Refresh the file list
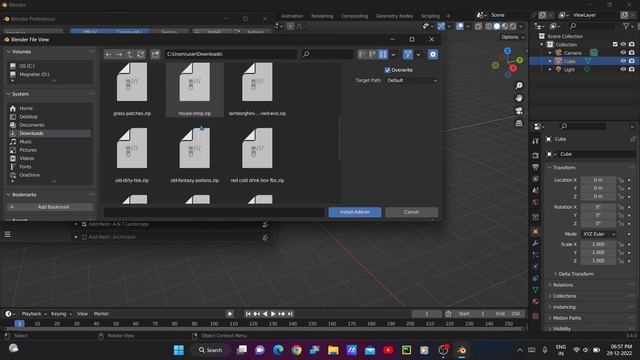Image resolution: width=640 pixels, height=360 pixels. point(140,54)
